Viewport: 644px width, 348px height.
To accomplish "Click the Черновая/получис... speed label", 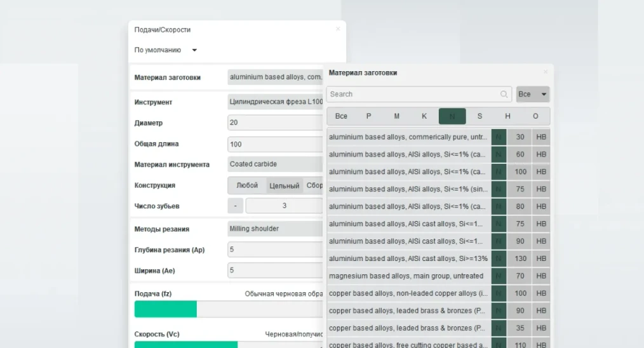I will (293, 335).
